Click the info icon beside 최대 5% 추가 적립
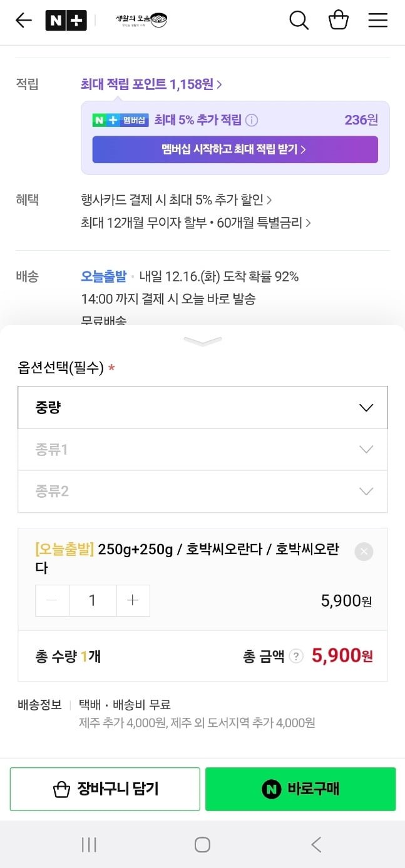The height and width of the screenshot is (868, 405). (252, 120)
